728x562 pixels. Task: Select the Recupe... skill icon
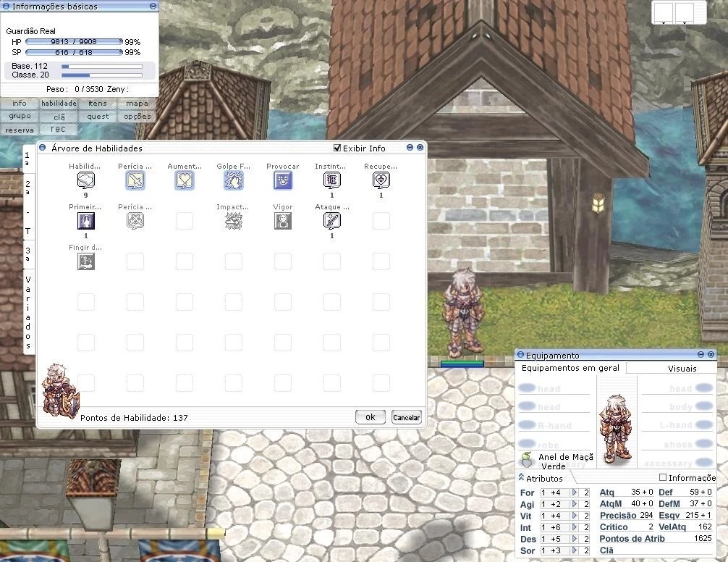(x=381, y=180)
